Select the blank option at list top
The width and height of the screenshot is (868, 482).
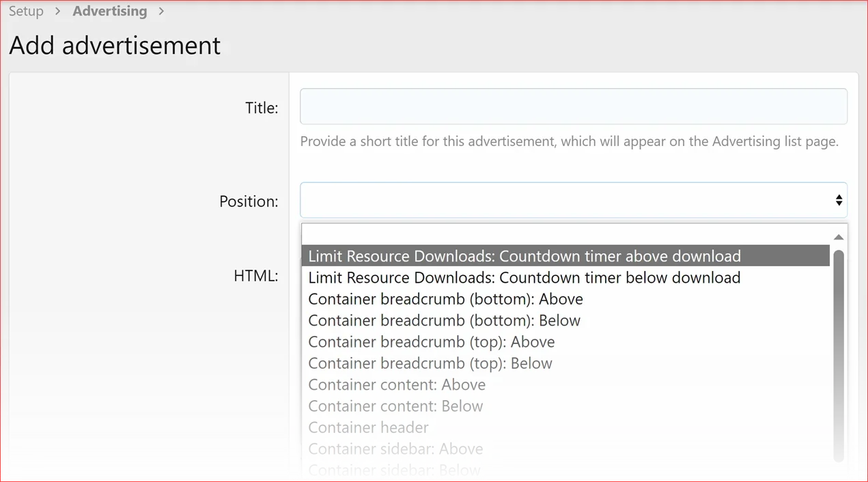[565, 234]
